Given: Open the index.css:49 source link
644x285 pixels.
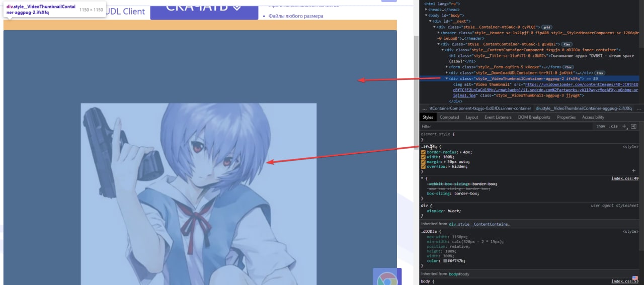Looking at the screenshot, I should pyautogui.click(x=625, y=178).
